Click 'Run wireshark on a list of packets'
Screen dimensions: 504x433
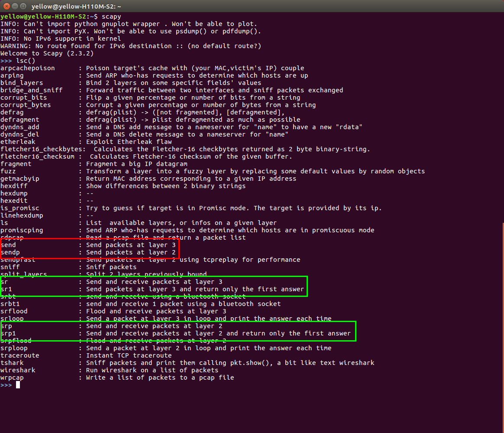(152, 370)
